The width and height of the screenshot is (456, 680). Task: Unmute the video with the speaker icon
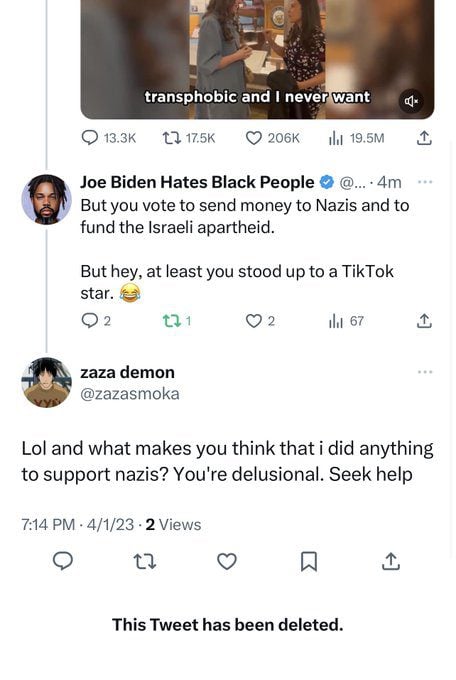(x=410, y=101)
